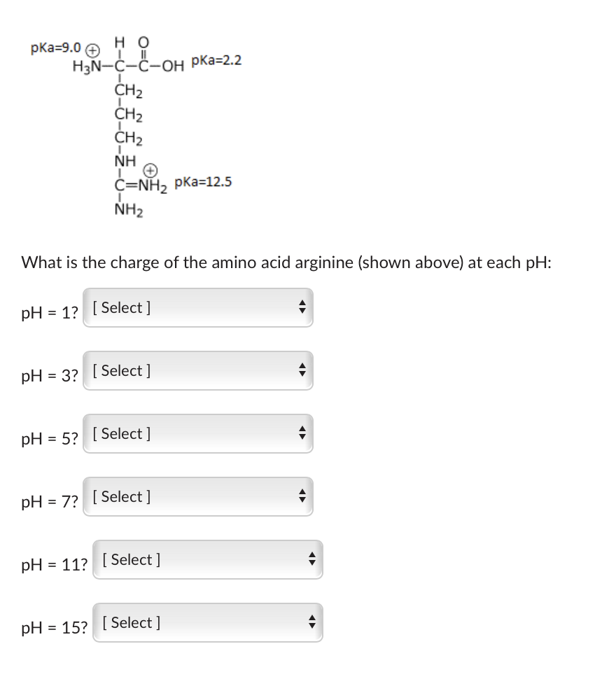The width and height of the screenshot is (595, 700).
Task: Click the up-down arrows on pH = 3 select
Action: click(x=302, y=370)
